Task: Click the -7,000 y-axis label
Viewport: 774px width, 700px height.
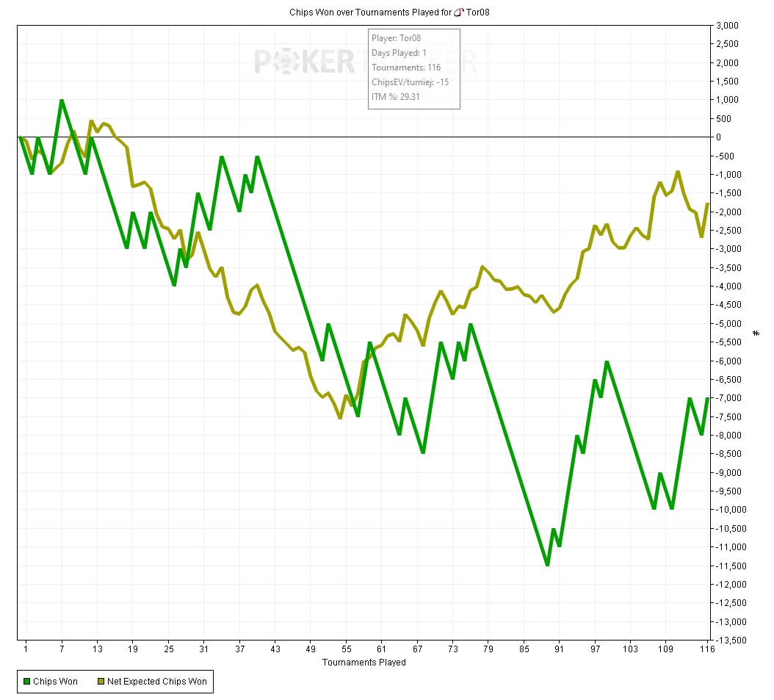Action: (x=729, y=398)
